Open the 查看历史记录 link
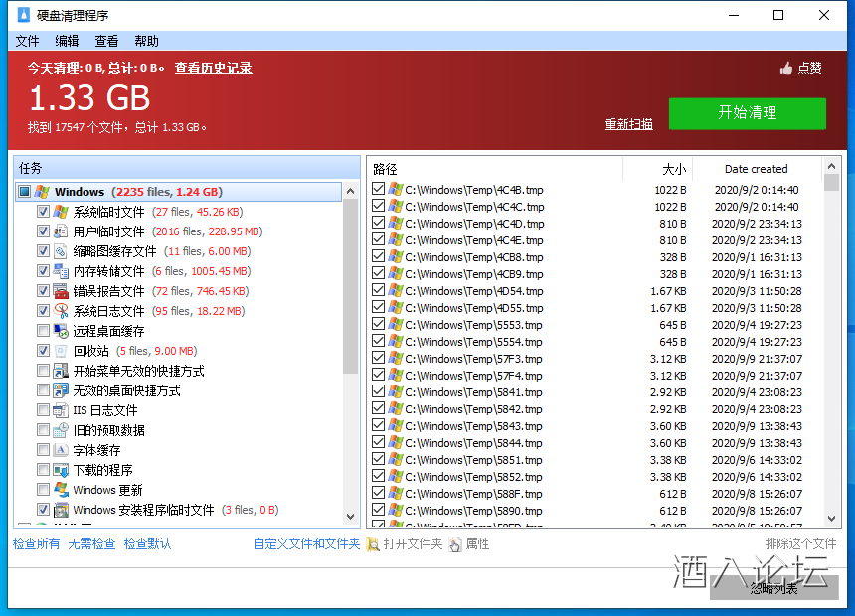855x616 pixels. (x=213, y=68)
